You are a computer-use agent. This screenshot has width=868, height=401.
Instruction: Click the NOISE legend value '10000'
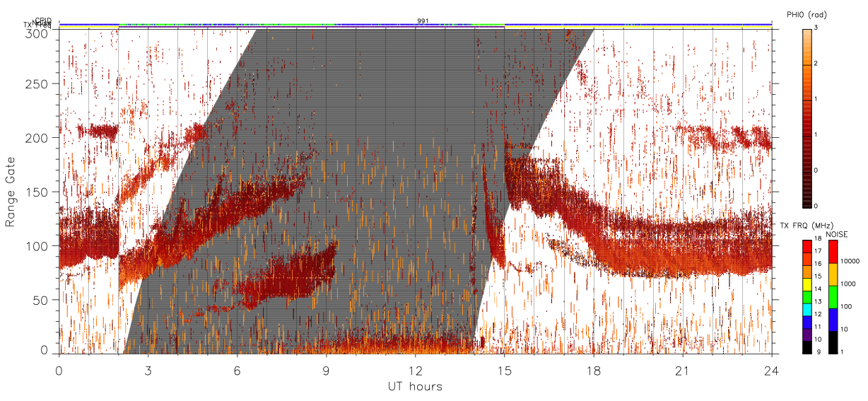[x=849, y=262]
